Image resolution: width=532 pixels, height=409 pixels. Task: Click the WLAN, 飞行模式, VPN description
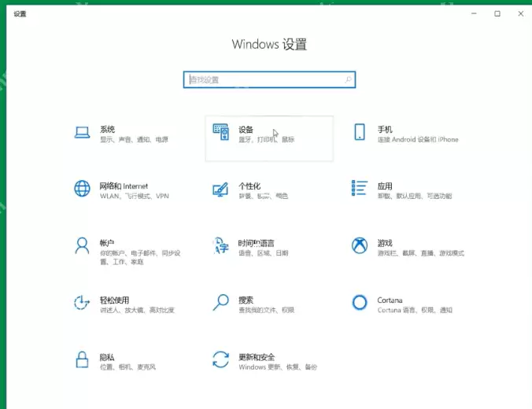point(135,196)
